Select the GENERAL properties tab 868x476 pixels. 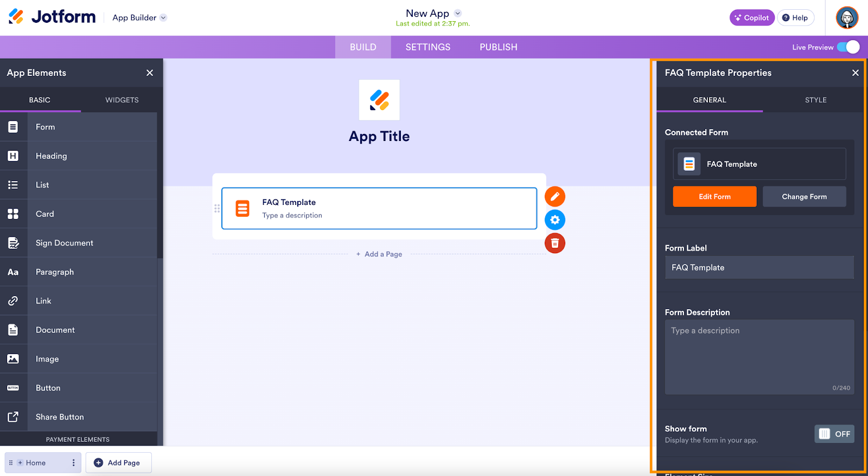pos(710,100)
